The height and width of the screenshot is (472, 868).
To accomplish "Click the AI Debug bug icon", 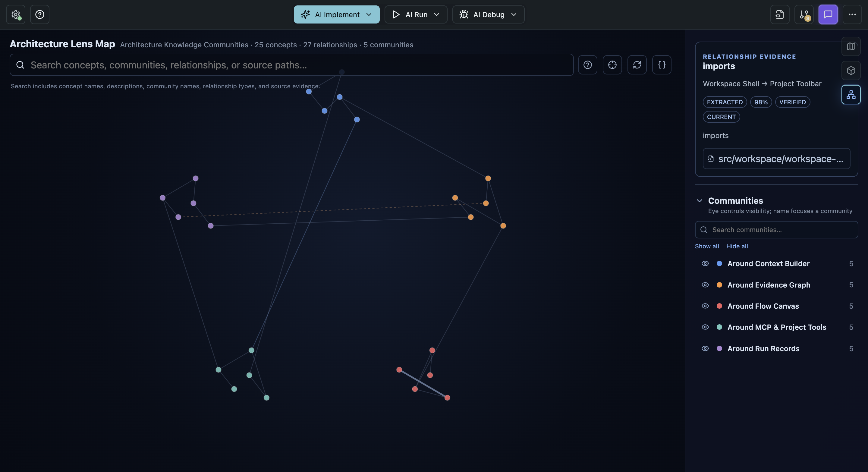I will [464, 14].
